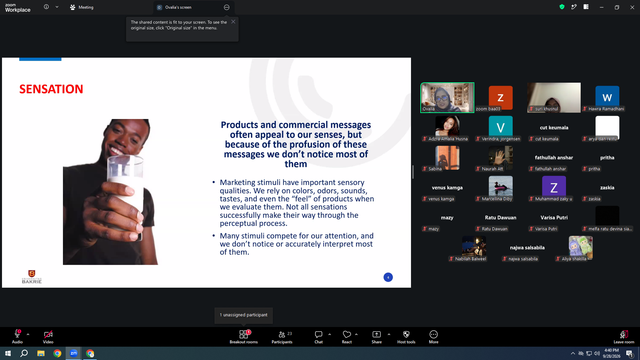The image size is (640, 360).
Task: Click the taskbar clock
Action: [611, 353]
